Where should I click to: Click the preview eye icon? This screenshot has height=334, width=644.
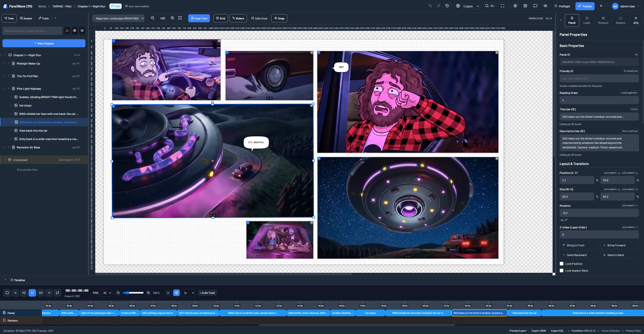(x=546, y=6)
